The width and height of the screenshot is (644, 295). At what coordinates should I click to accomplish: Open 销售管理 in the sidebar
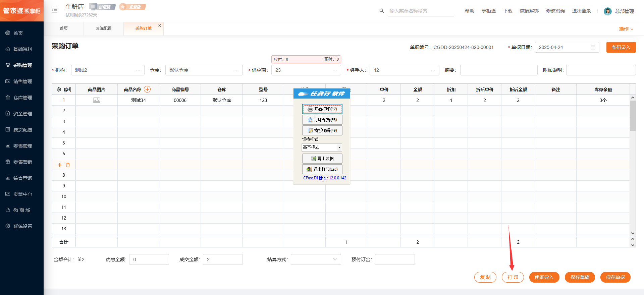[x=22, y=81]
